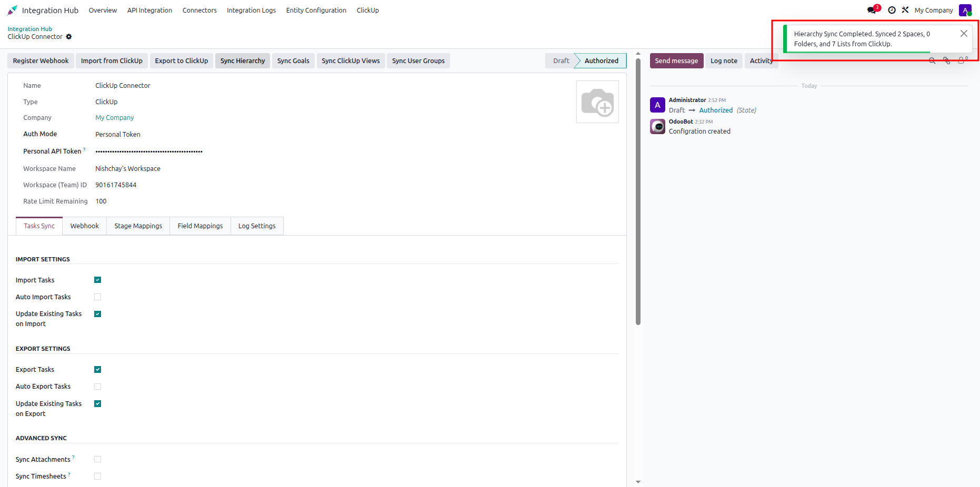Open the My Company switcher dropdown
The height and width of the screenshot is (487, 980).
click(x=933, y=10)
